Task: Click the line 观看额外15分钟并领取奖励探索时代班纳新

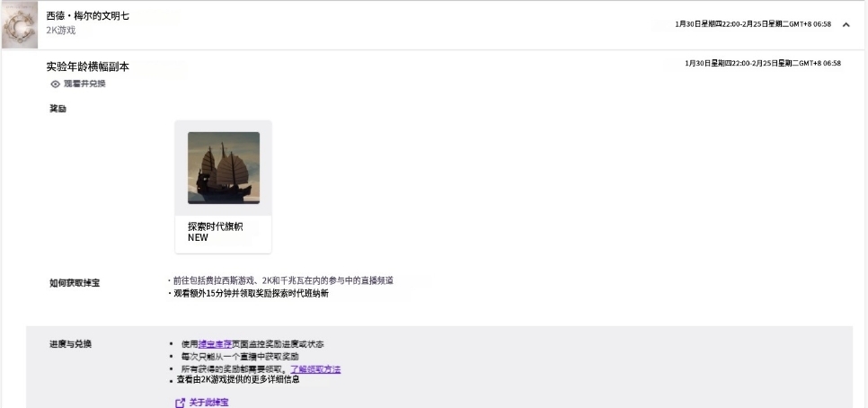Action: (251, 293)
